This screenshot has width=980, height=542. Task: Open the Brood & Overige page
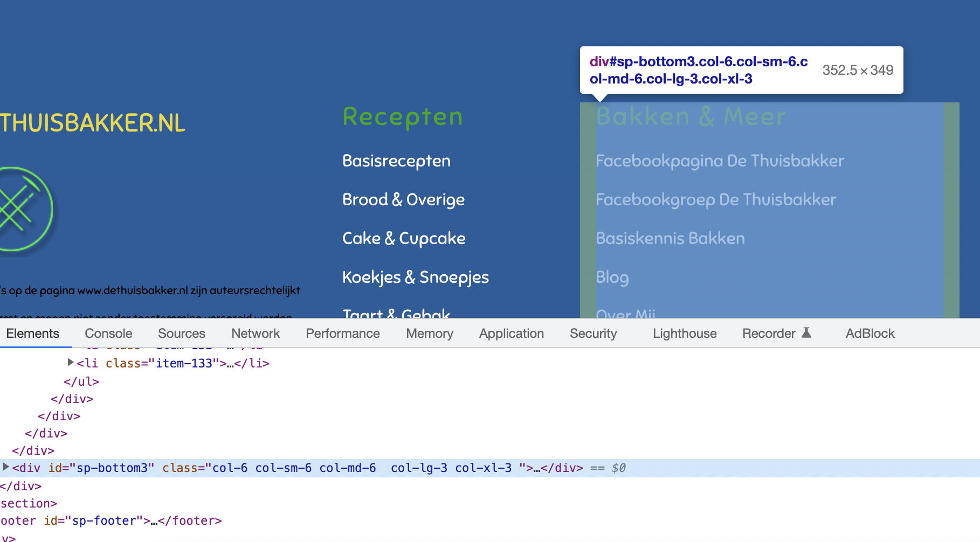(x=403, y=199)
